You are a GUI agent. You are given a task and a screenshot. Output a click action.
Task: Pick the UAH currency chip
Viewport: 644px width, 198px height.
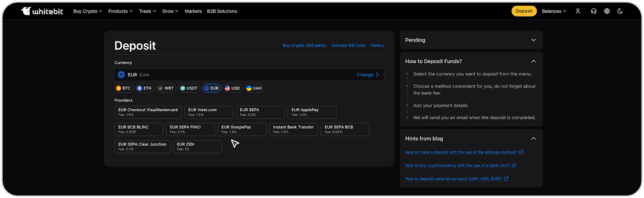coord(254,88)
